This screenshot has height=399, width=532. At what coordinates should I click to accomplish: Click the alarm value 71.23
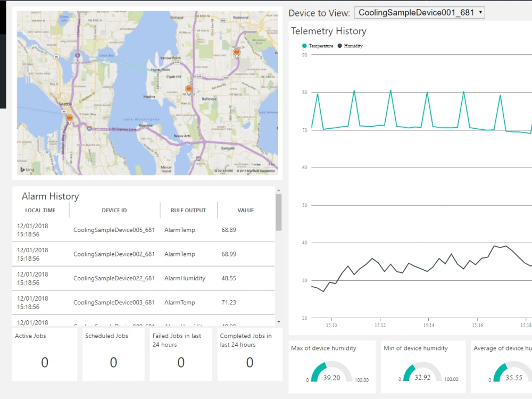(229, 302)
